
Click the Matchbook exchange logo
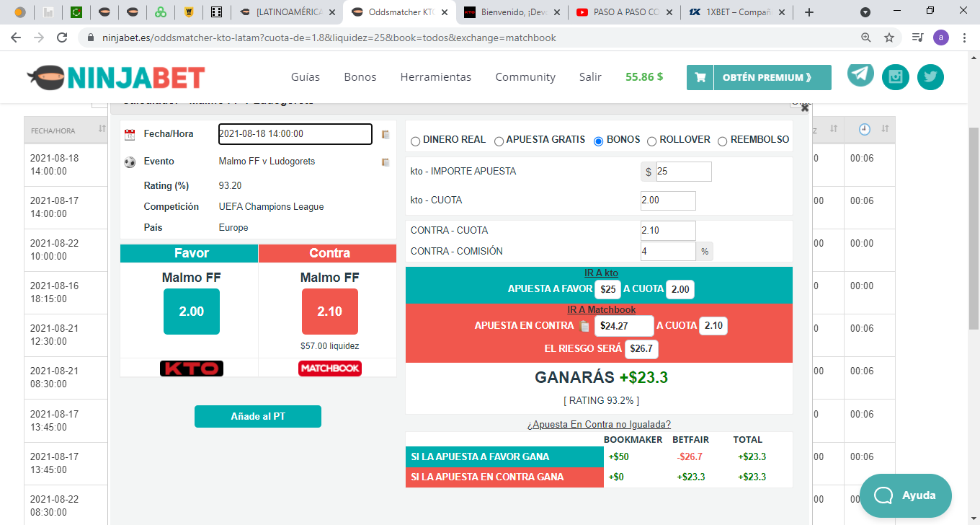(x=330, y=369)
